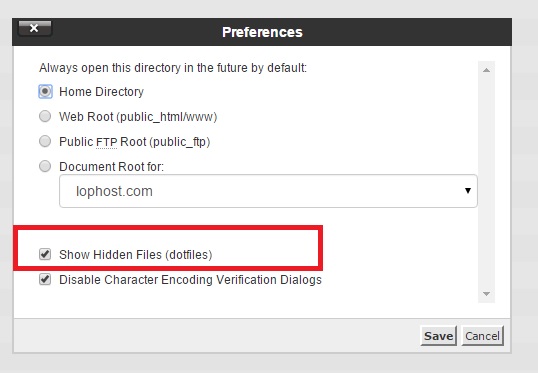Cancel the preferences changes
Image resolution: width=538 pixels, height=373 pixels.
pyautogui.click(x=482, y=336)
